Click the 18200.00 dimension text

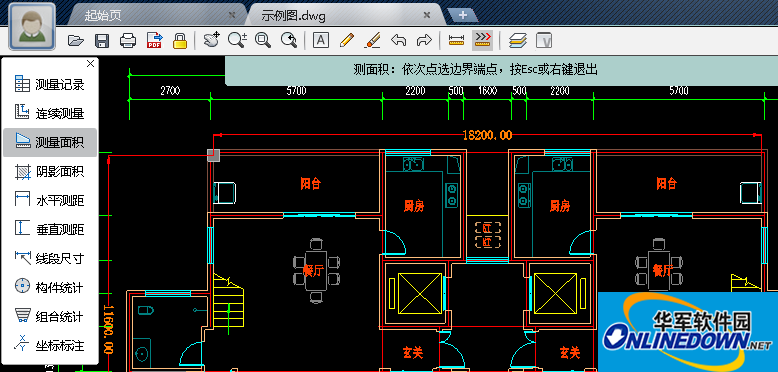pos(487,135)
